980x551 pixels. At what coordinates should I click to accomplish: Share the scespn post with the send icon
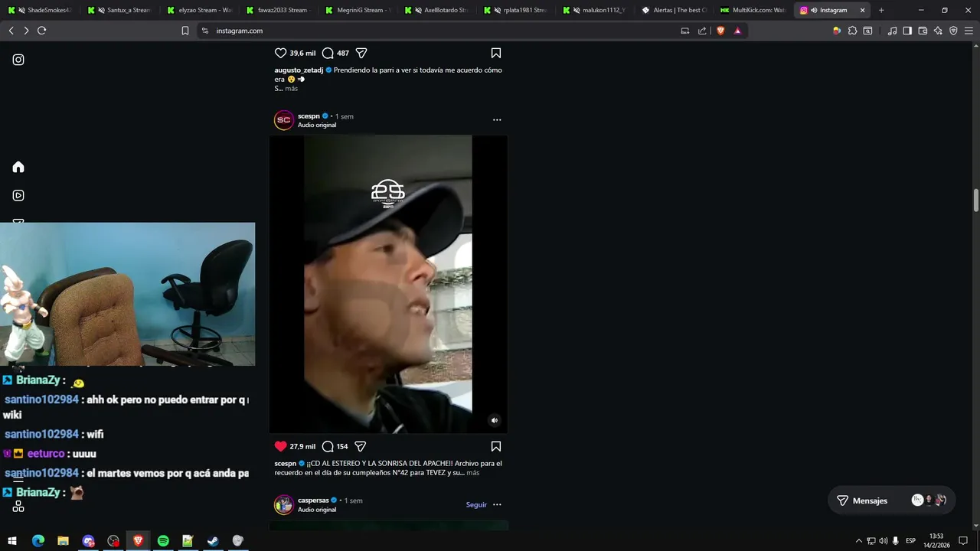click(361, 446)
